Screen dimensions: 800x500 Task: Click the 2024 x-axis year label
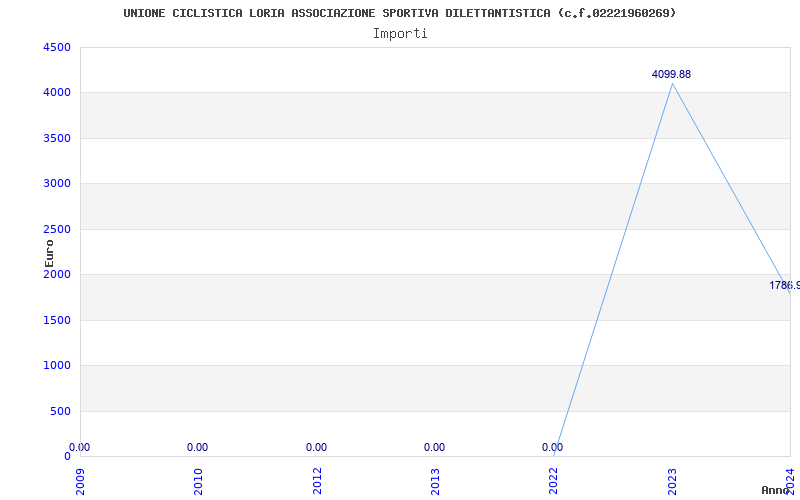[x=790, y=481]
